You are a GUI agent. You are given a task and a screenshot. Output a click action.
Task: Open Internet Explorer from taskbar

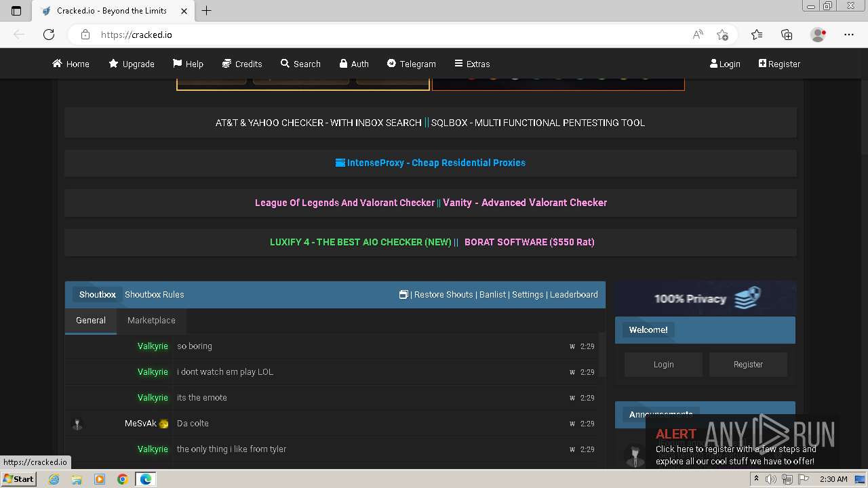point(54,479)
